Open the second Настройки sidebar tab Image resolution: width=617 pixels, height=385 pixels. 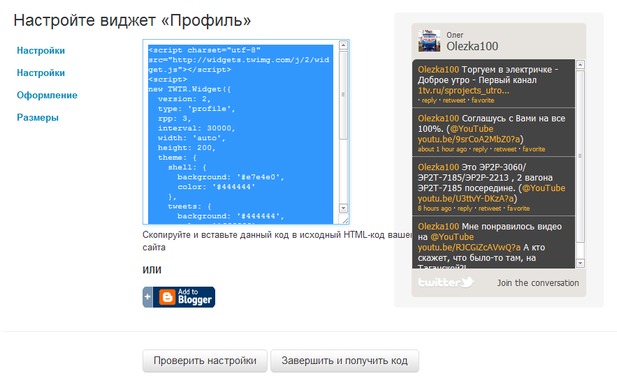pos(41,73)
